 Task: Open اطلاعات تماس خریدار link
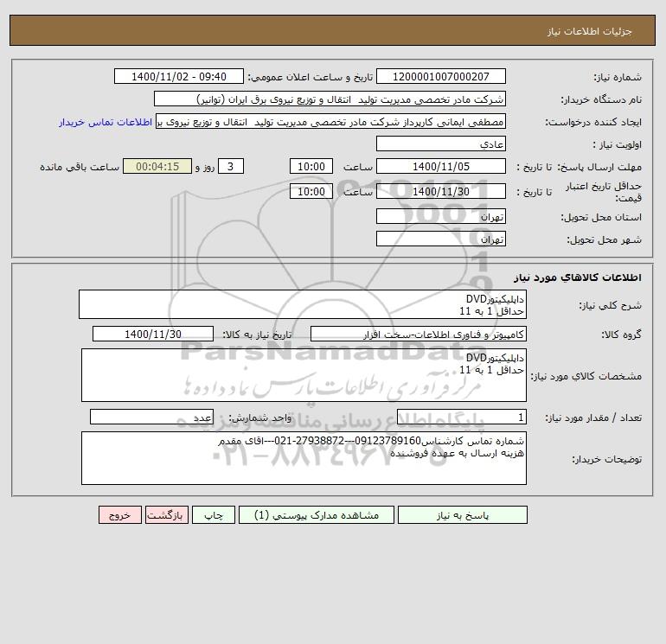click(x=106, y=122)
